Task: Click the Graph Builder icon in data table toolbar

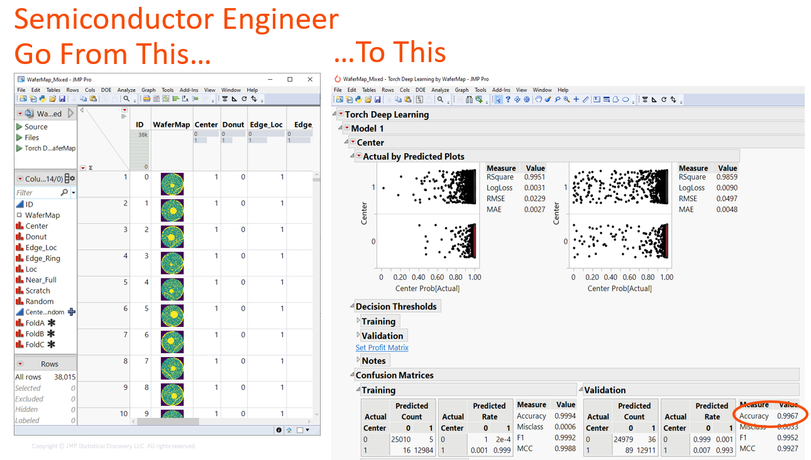Action: pyautogui.click(x=166, y=98)
